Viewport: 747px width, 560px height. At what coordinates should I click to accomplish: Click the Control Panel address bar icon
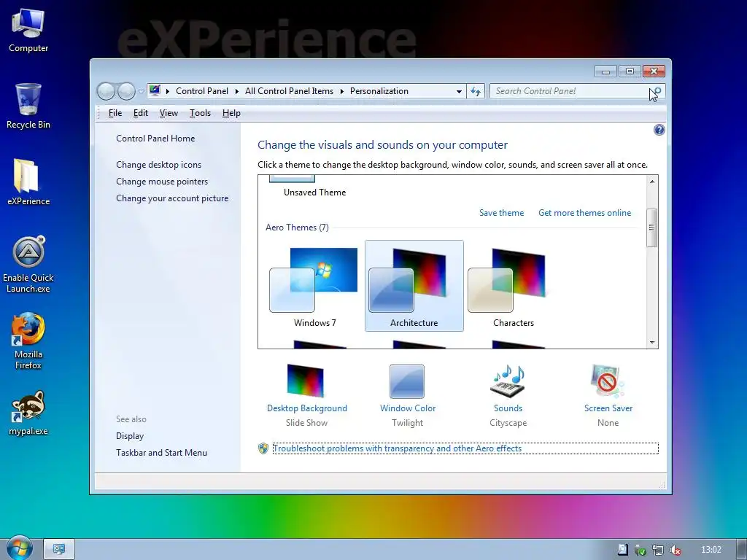pos(155,90)
